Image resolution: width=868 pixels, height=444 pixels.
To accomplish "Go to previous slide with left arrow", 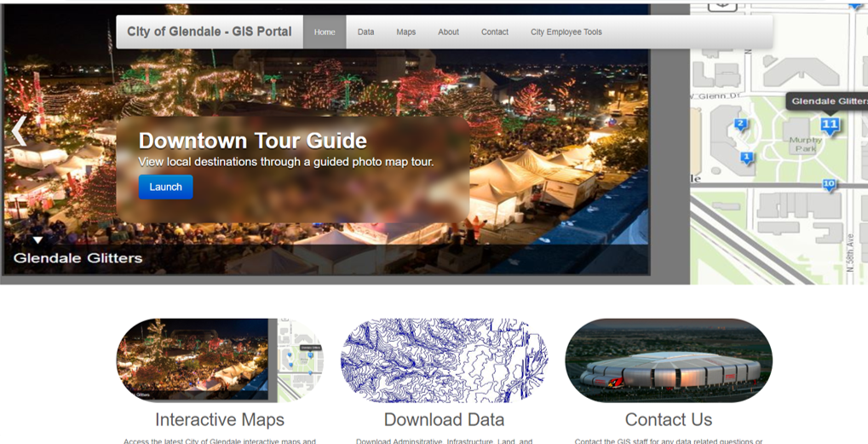I will click(19, 131).
